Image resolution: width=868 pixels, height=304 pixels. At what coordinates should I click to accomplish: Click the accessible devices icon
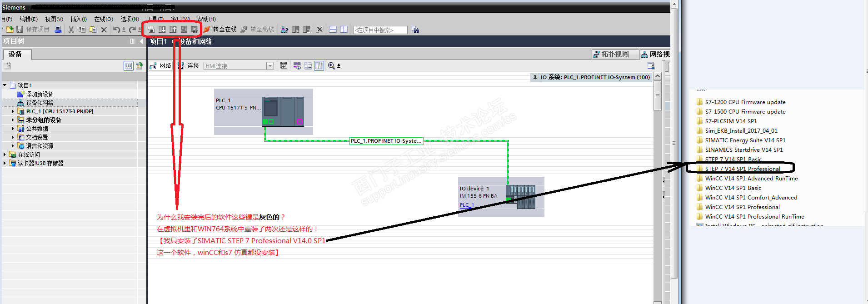tap(285, 30)
